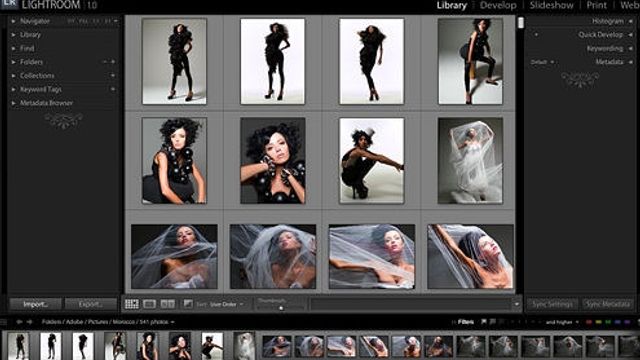The width and height of the screenshot is (640, 360).
Task: Switch to Grid view in the toolbar
Action: [132, 304]
